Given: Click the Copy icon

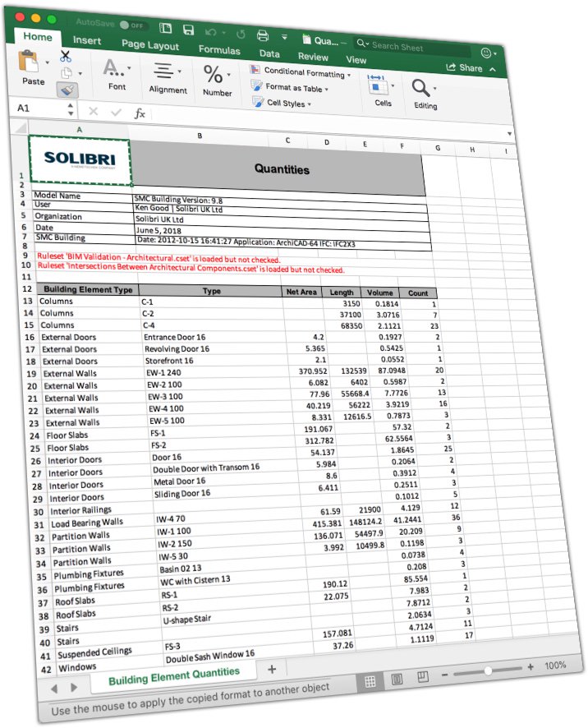Looking at the screenshot, I should point(67,72).
